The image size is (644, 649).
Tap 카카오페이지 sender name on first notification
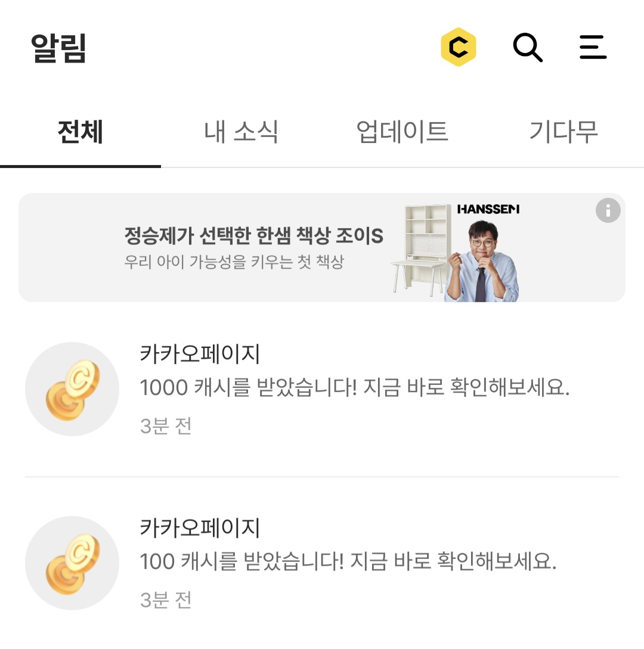tap(200, 355)
